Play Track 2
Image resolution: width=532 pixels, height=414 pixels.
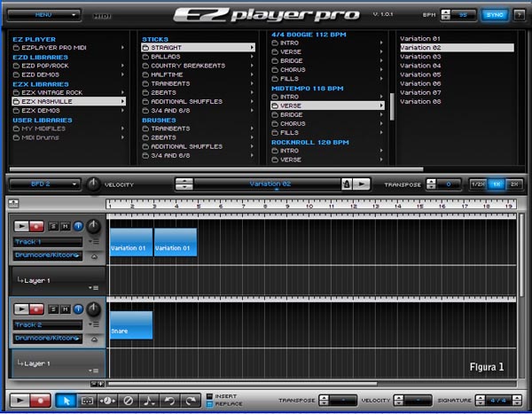pyautogui.click(x=21, y=309)
